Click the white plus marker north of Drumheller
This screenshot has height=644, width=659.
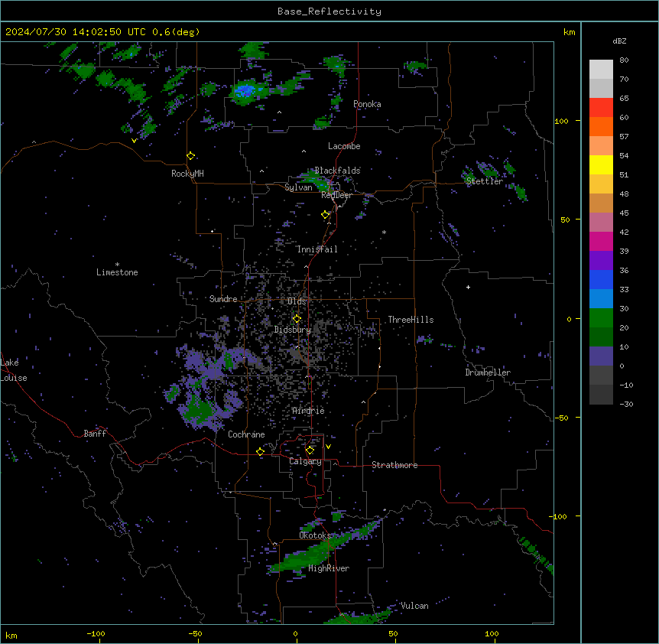click(468, 287)
